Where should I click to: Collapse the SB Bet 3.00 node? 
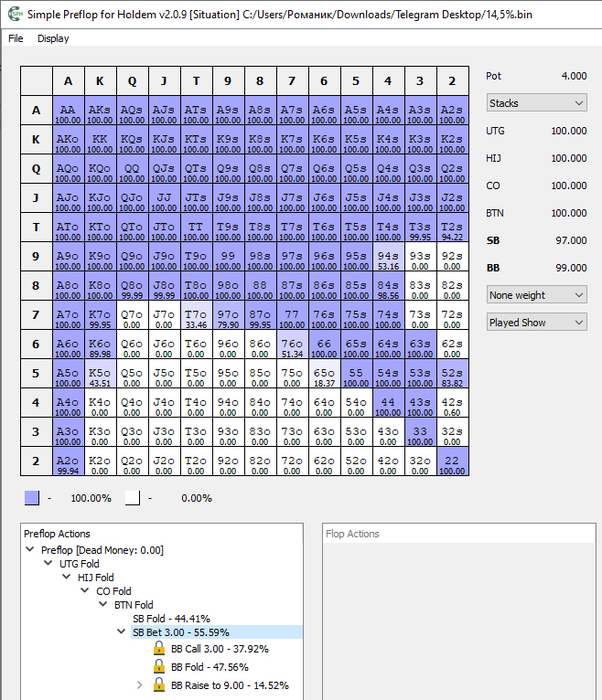122,632
